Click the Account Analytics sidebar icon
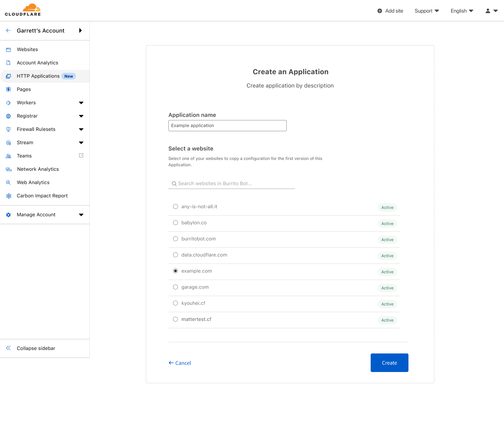The width and height of the screenshot is (504, 421). click(x=8, y=63)
